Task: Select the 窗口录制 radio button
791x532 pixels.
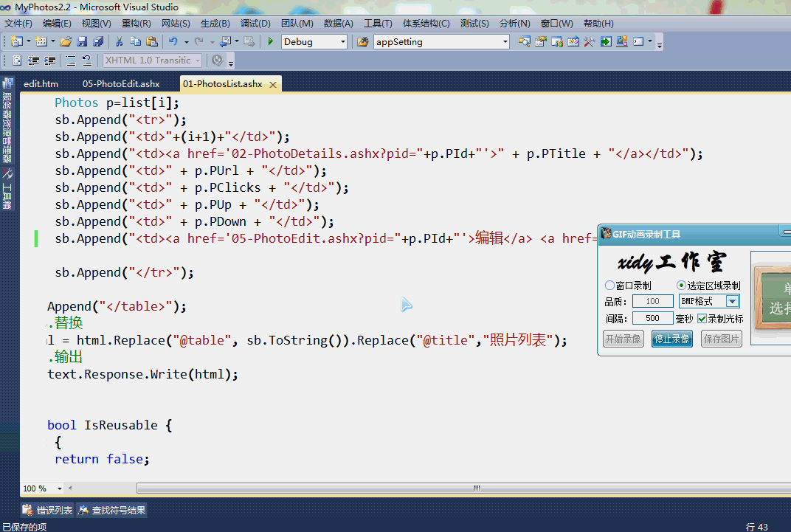Action: 609,286
